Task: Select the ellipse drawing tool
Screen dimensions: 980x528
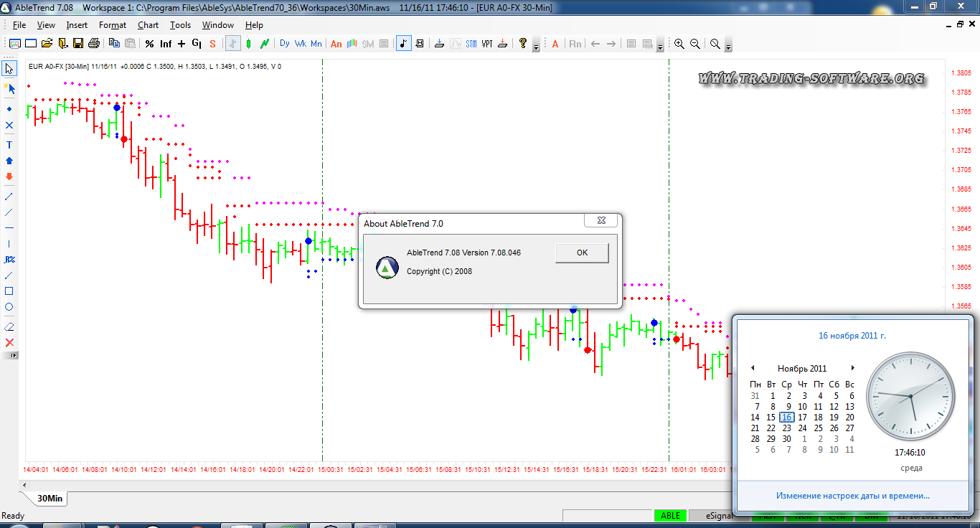Action: point(9,307)
